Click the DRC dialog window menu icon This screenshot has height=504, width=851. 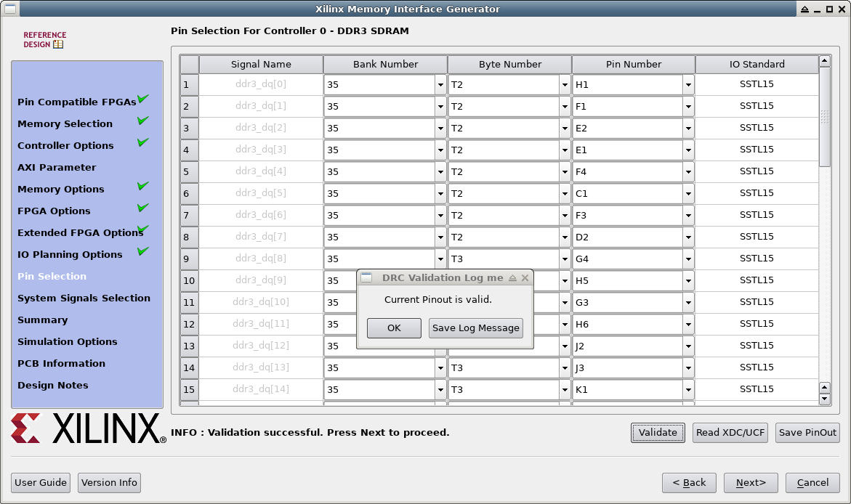(366, 278)
